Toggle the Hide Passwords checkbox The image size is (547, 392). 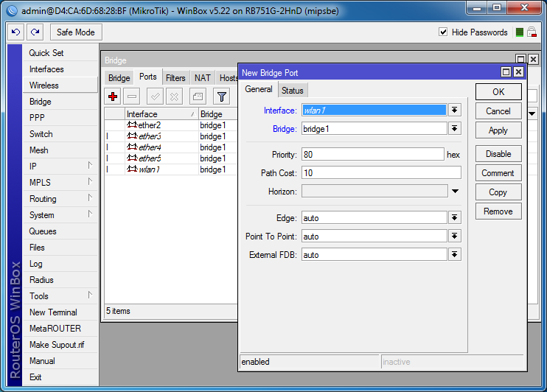pyautogui.click(x=443, y=32)
